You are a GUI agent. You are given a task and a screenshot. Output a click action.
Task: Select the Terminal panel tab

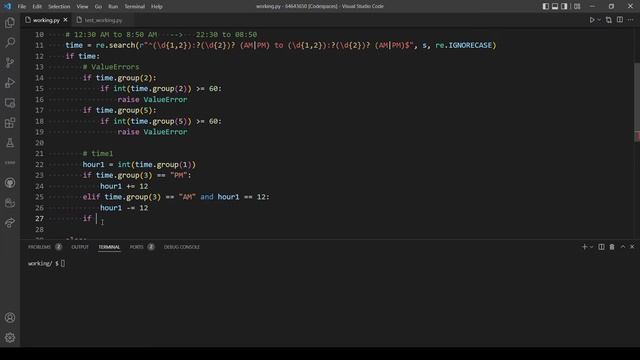click(x=109, y=247)
